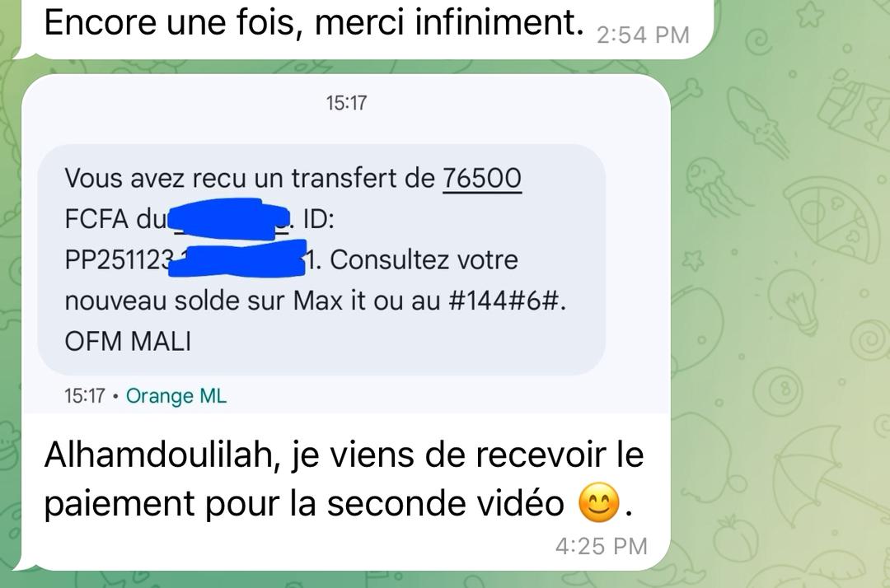
Task: Tap the '15:17 •' timestamp beside Orange ML
Action: click(91, 396)
